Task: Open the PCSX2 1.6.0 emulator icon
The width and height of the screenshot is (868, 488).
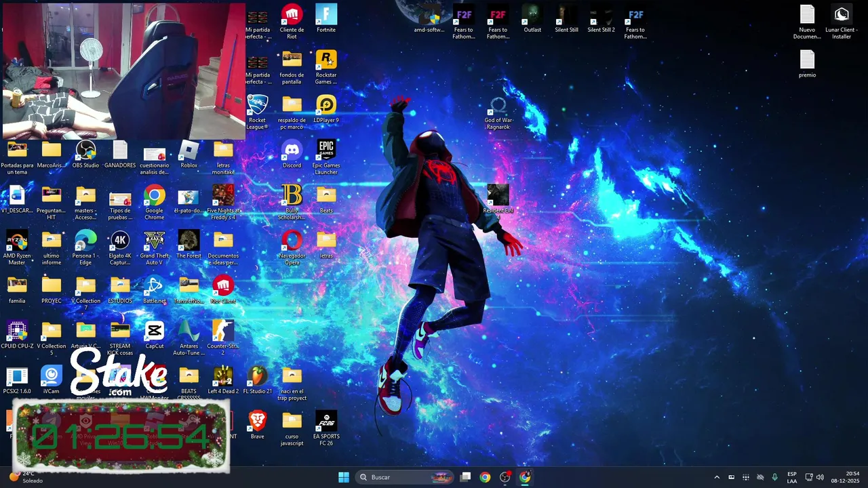Action: click(17, 380)
